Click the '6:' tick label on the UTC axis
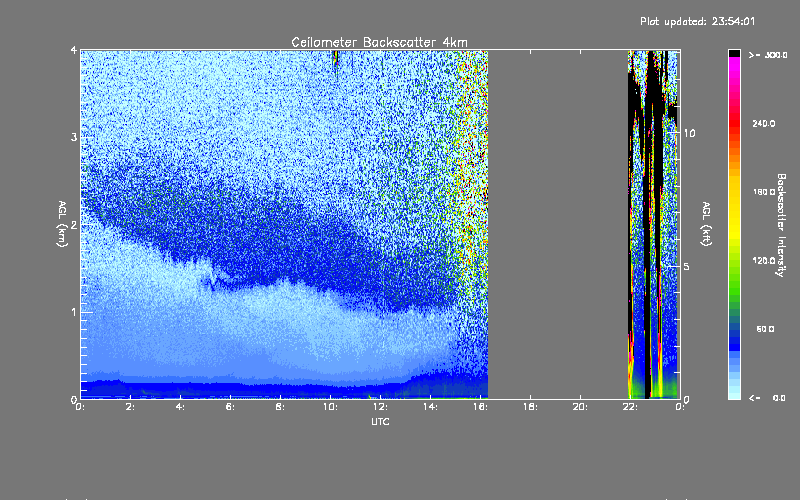 tap(230, 407)
